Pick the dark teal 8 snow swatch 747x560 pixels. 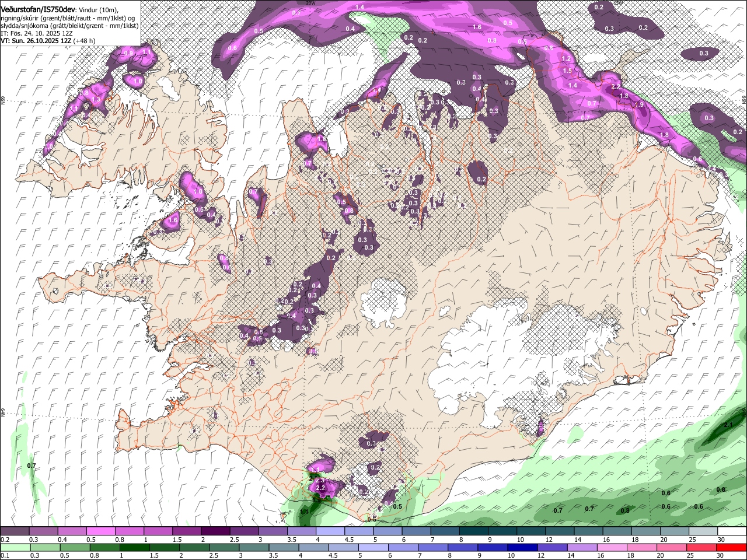(473, 531)
